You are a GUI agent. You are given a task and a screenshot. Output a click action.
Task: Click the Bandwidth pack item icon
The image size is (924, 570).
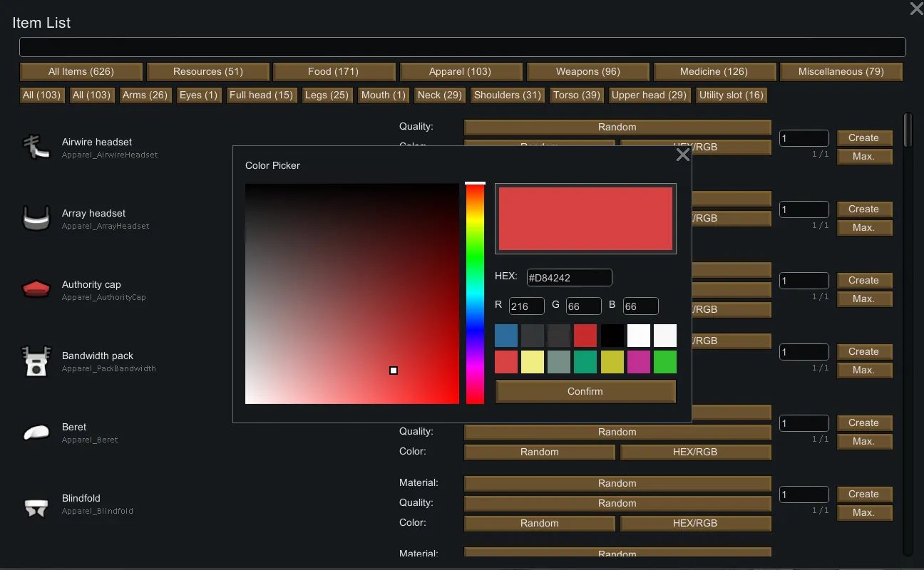pyautogui.click(x=36, y=361)
